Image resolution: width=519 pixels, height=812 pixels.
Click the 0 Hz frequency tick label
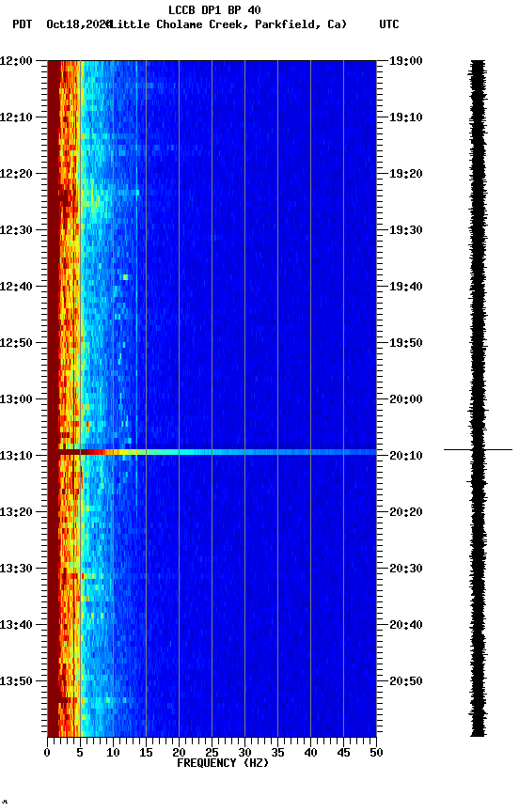(47, 754)
